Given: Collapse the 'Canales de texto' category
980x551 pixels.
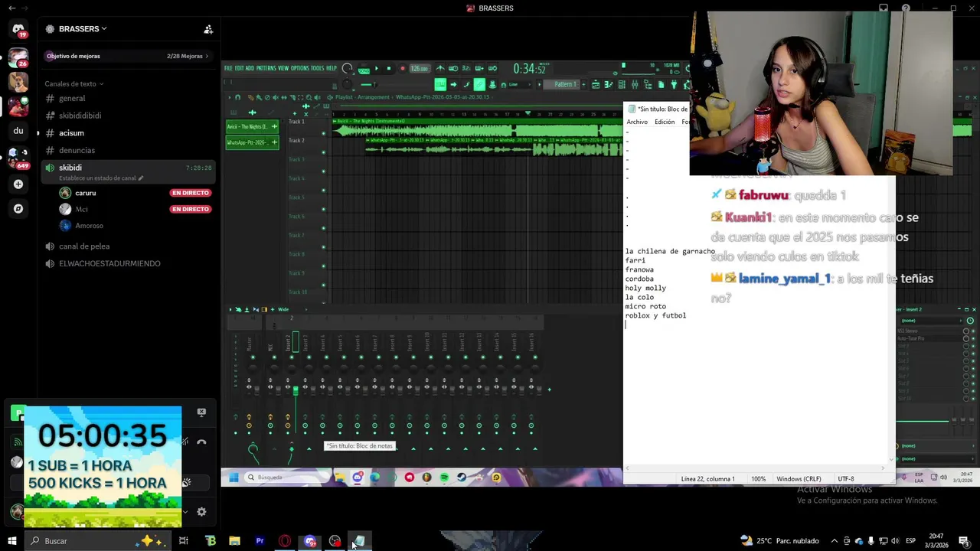Looking at the screenshot, I should [74, 84].
